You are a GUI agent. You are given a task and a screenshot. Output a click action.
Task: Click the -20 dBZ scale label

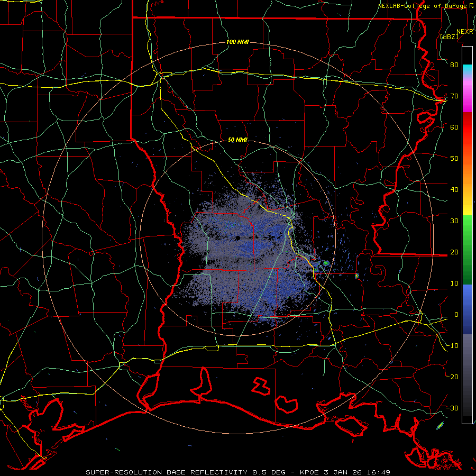pyautogui.click(x=452, y=377)
